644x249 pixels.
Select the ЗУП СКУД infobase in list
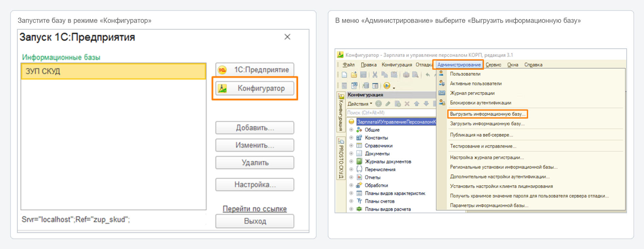coord(114,71)
